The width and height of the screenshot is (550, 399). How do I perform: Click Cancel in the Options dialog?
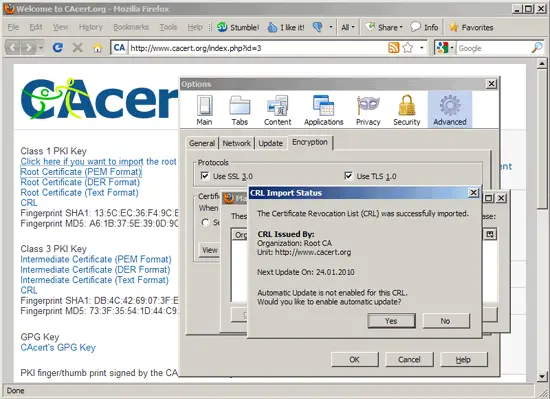(409, 359)
